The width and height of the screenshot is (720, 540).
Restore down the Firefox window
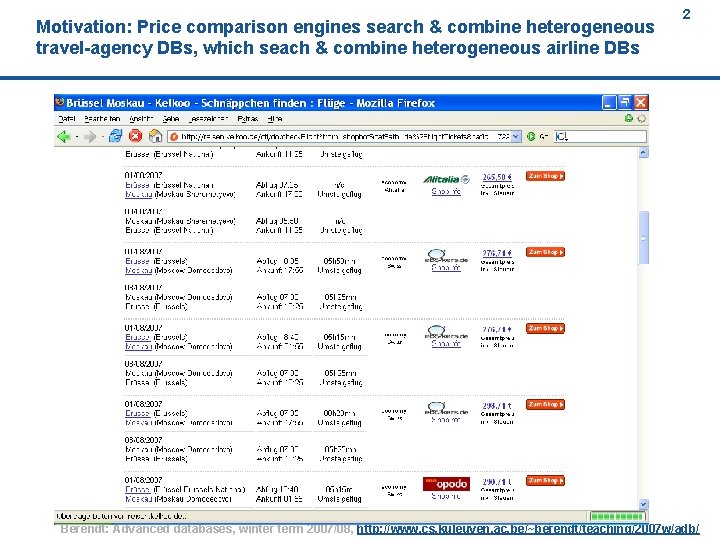click(x=624, y=102)
